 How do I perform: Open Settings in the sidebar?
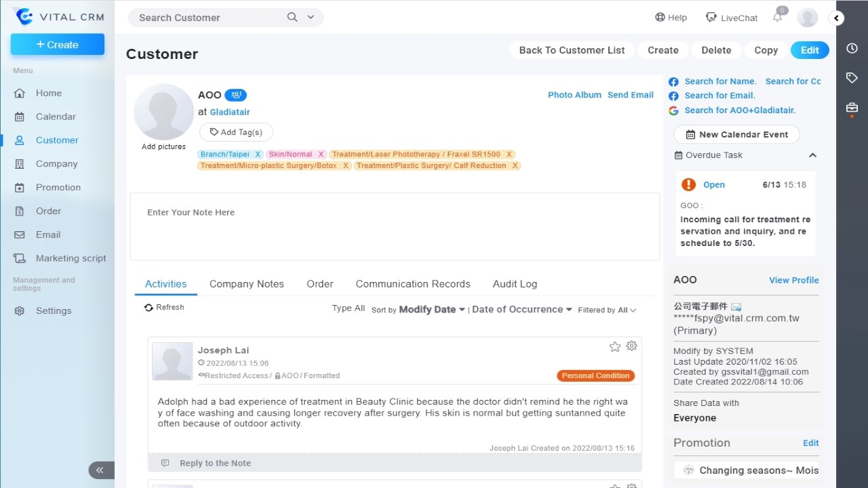[x=53, y=310]
